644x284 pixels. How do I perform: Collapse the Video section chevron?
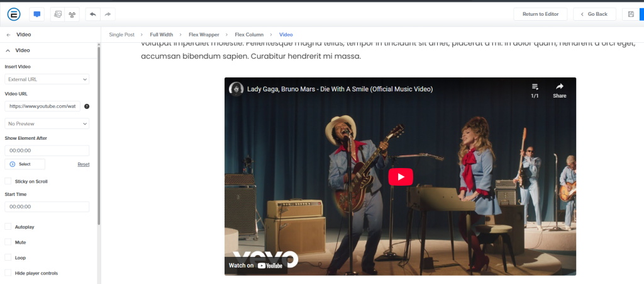[x=8, y=50]
